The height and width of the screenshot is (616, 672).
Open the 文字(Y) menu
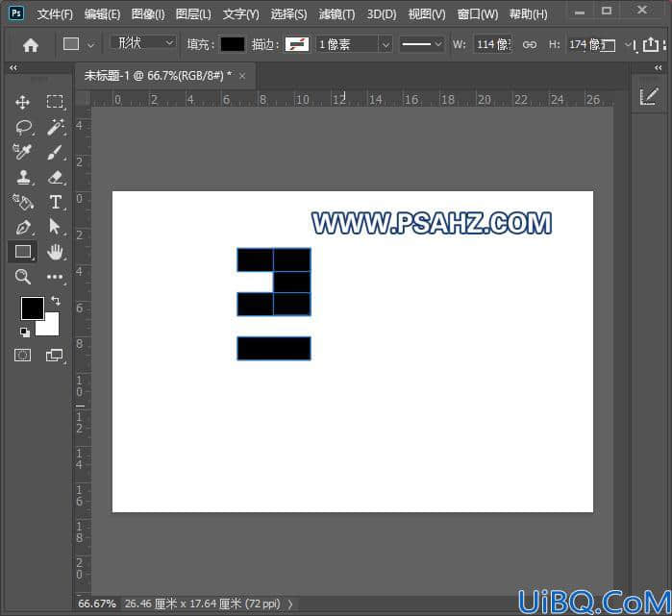coord(241,14)
